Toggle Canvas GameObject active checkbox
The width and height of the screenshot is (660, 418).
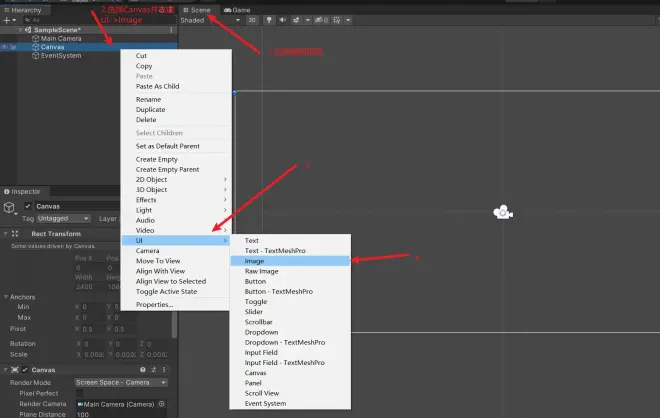coord(28,206)
